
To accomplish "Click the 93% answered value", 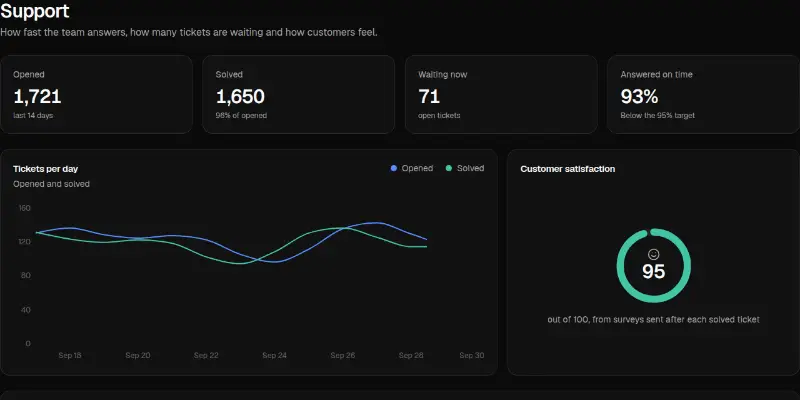I will coord(639,96).
